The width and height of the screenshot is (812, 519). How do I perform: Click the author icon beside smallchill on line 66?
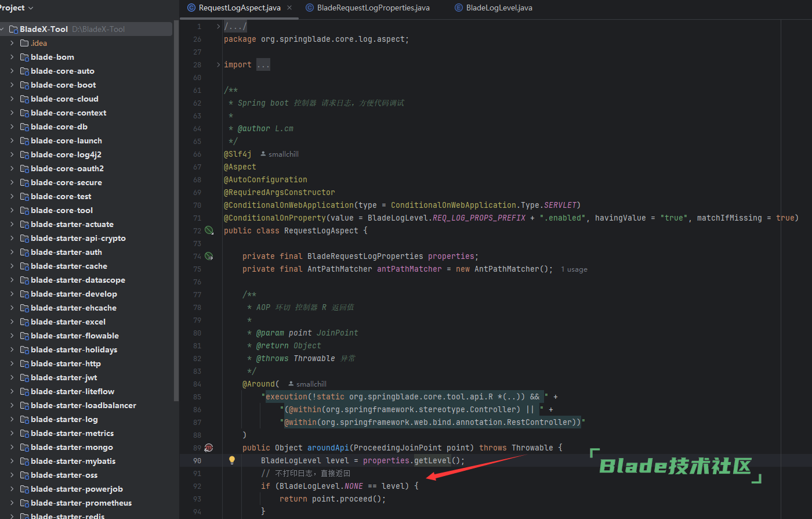pos(263,154)
